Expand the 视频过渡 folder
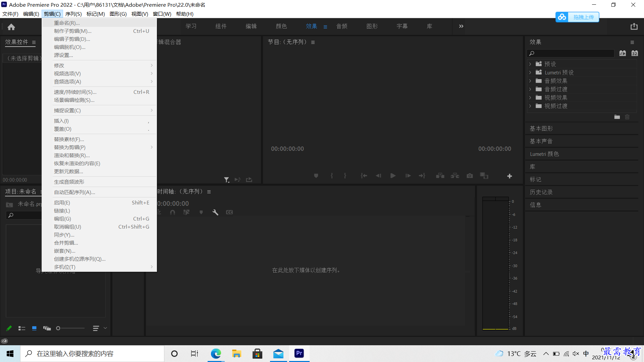This screenshot has height=362, width=644. [x=530, y=106]
